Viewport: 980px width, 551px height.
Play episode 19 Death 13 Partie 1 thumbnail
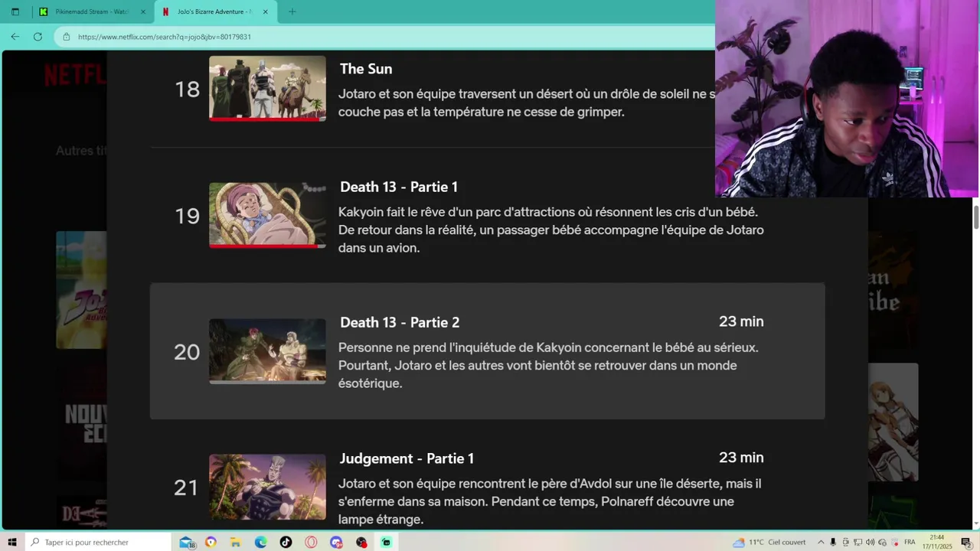coord(267,215)
